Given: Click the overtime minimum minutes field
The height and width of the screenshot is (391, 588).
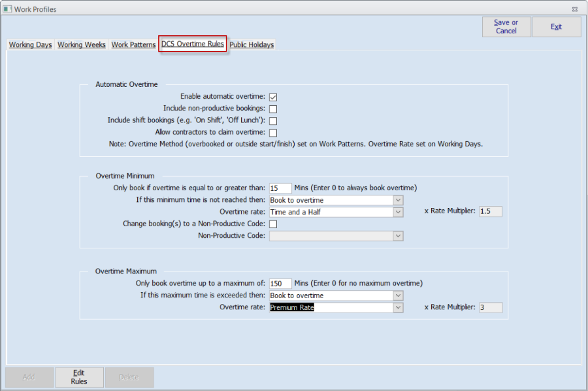Looking at the screenshot, I should click(x=280, y=188).
